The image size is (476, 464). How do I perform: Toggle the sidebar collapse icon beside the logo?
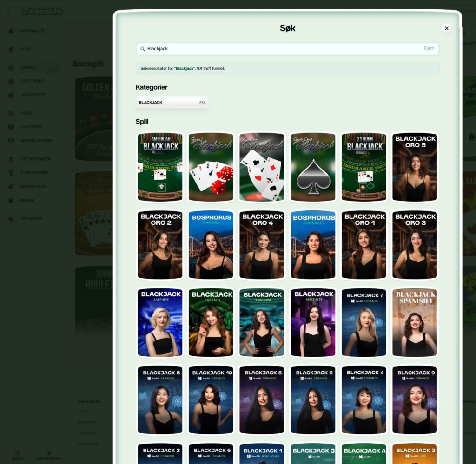click(x=10, y=11)
